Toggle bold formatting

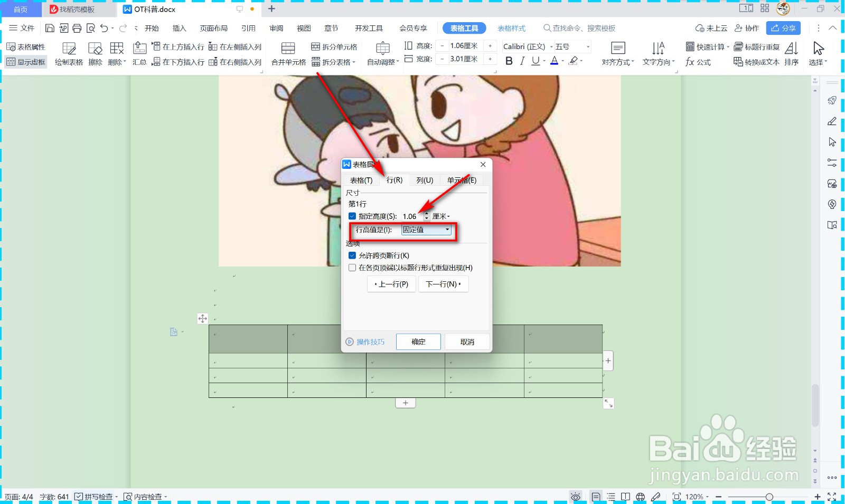coord(509,61)
